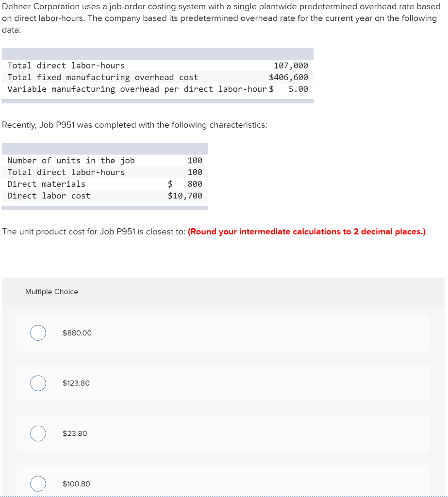The image size is (448, 497).
Task: Click the Number of units in the job row
Action: 105,160
